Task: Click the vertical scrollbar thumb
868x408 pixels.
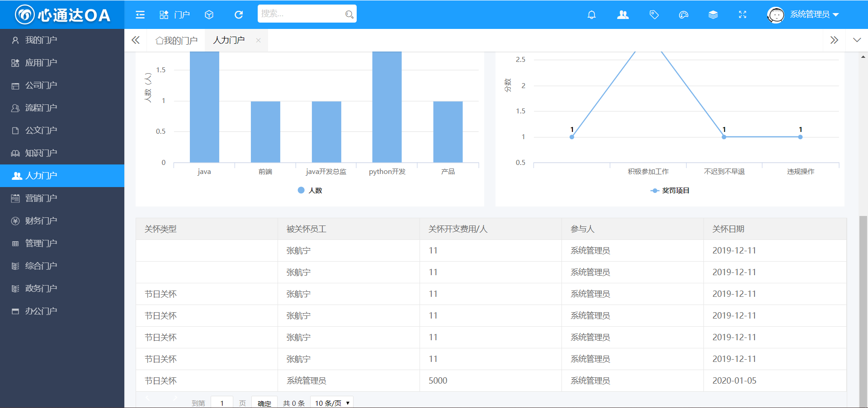Action: [863, 311]
